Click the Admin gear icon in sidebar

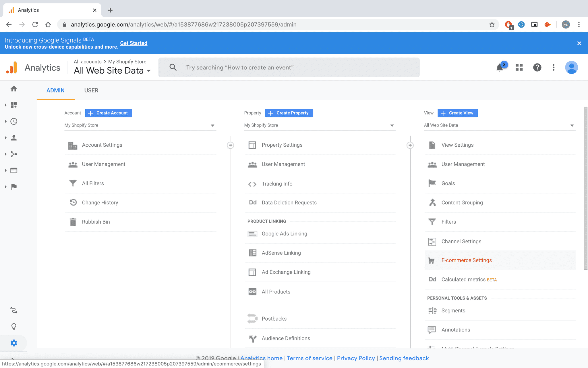[x=14, y=343]
